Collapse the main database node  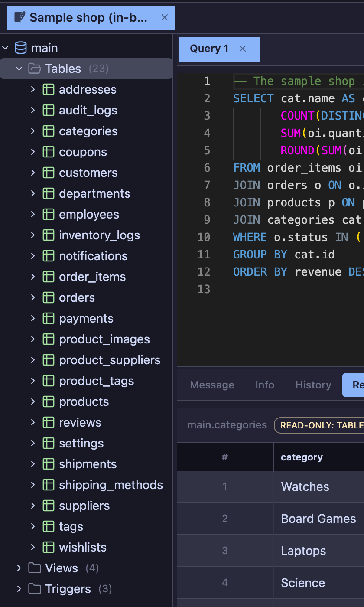click(6, 48)
